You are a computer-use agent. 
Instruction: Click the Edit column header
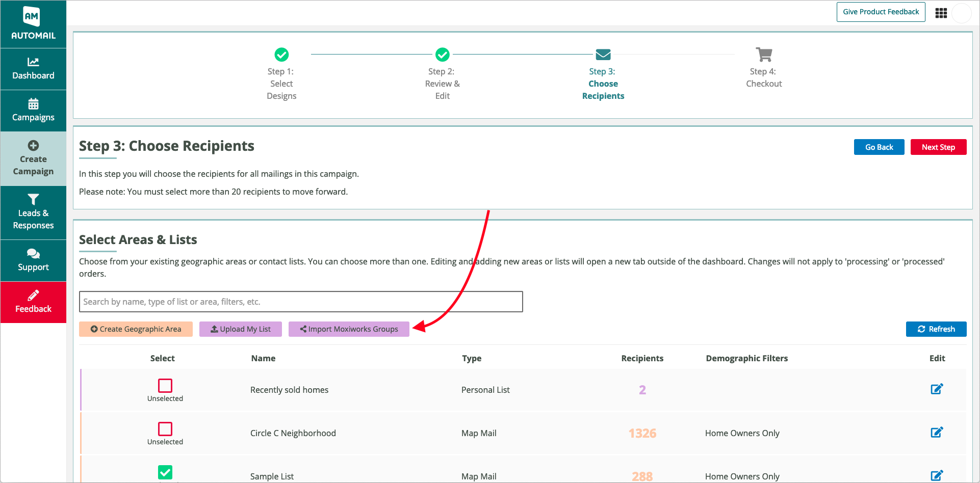click(937, 358)
